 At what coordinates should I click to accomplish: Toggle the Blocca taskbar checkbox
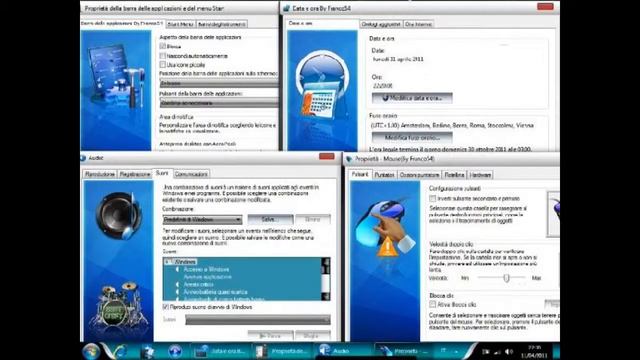click(163, 46)
